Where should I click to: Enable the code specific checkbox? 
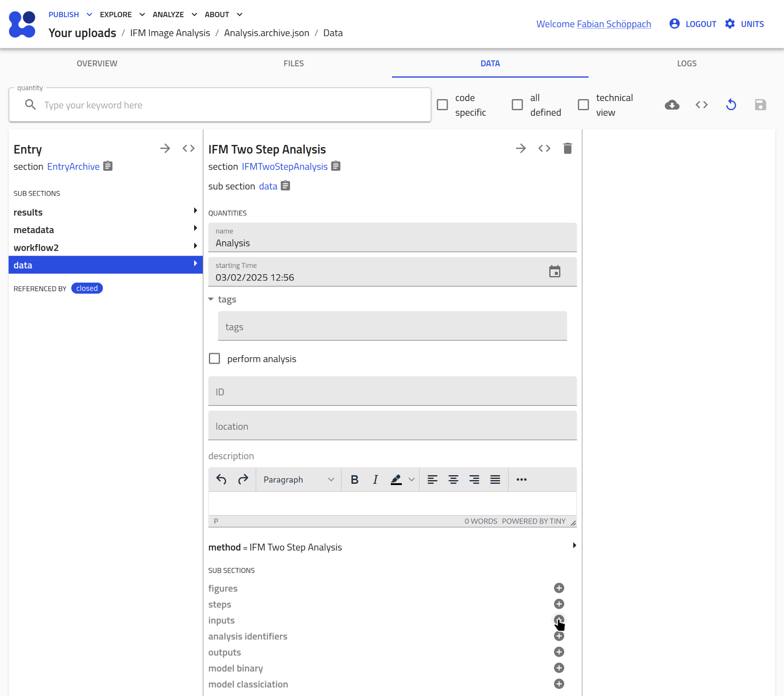[x=442, y=105]
